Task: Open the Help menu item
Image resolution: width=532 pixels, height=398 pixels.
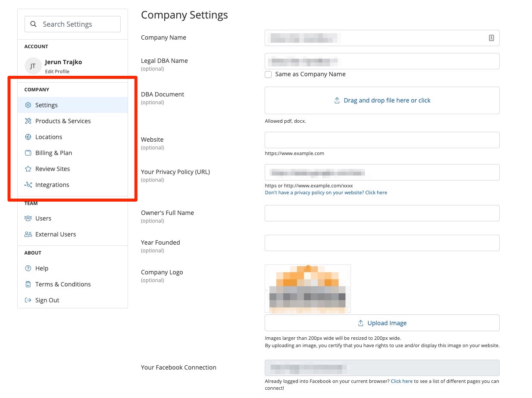Action: [41, 268]
